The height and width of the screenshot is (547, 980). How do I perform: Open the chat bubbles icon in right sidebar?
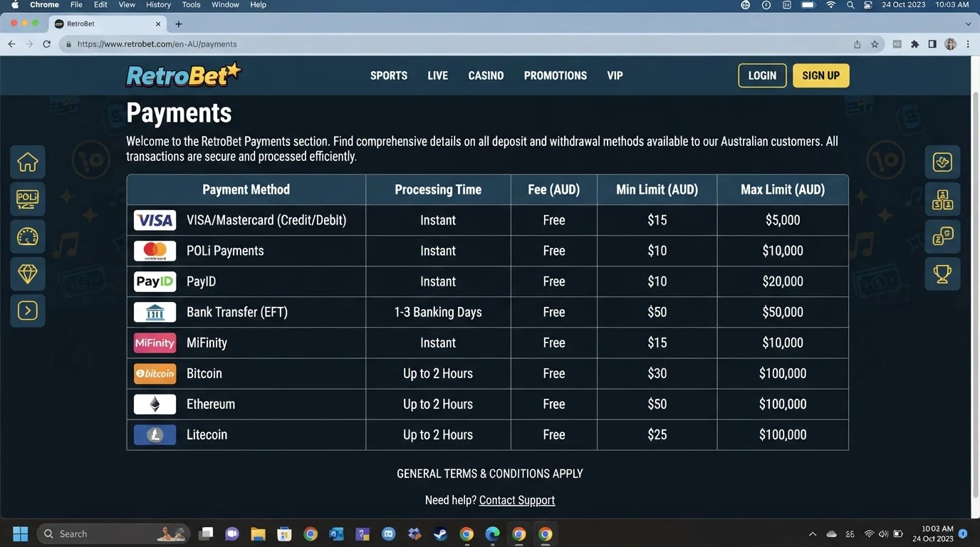pyautogui.click(x=942, y=236)
